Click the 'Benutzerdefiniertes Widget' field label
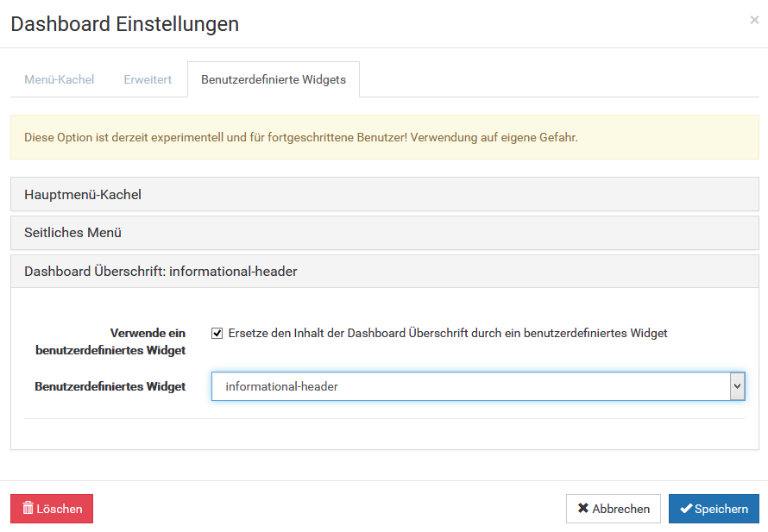 [x=110, y=387]
